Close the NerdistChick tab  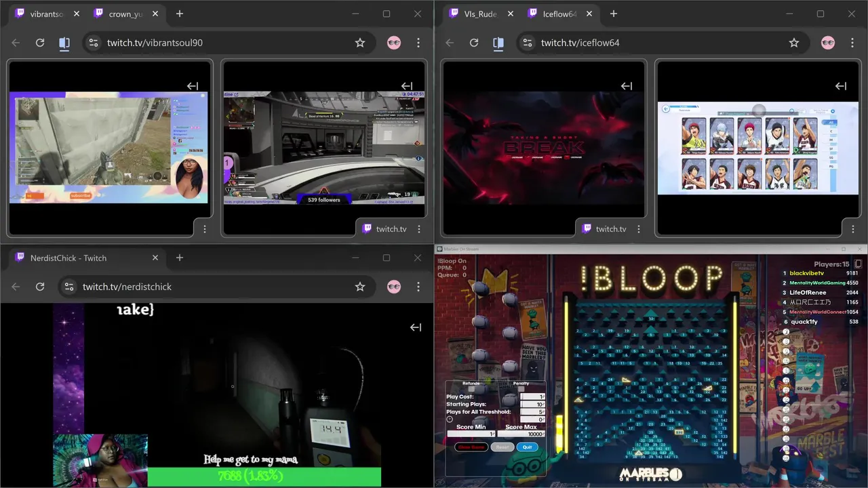click(x=155, y=258)
